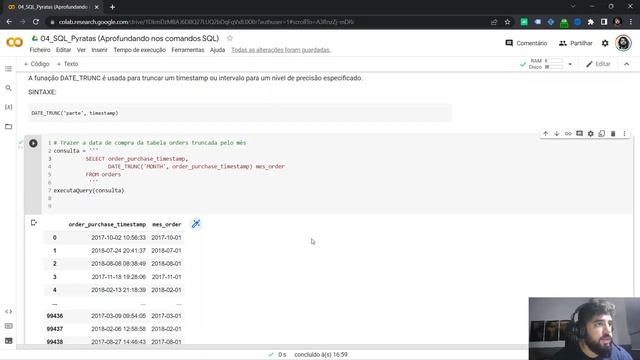Open browser extensions puzzle icon

591,22
